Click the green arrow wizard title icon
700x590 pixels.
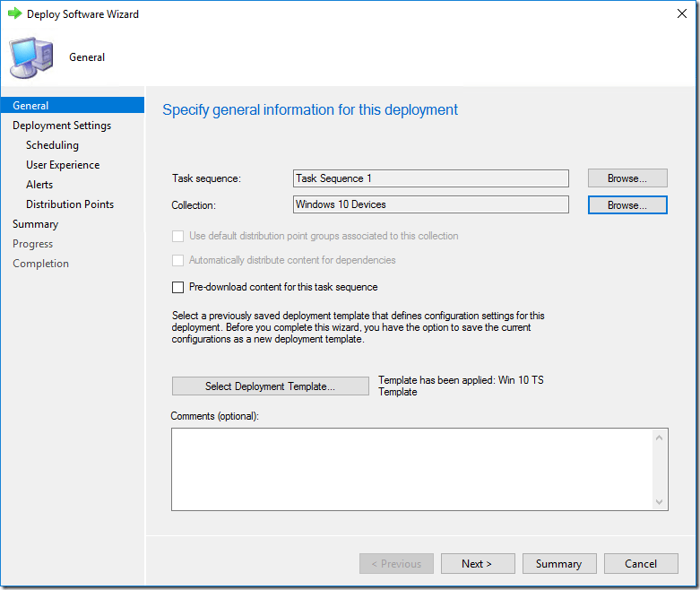click(x=14, y=14)
